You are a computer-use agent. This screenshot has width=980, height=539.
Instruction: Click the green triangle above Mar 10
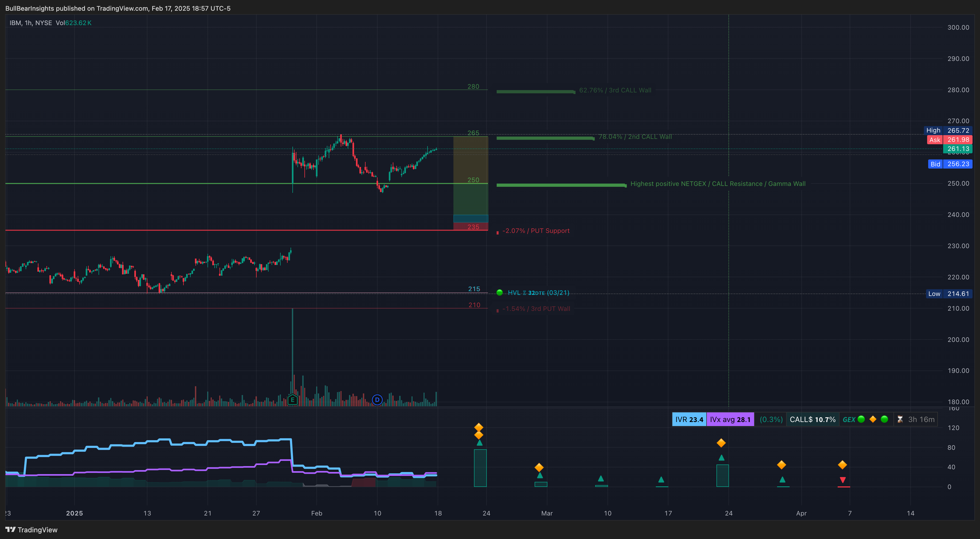tap(601, 478)
